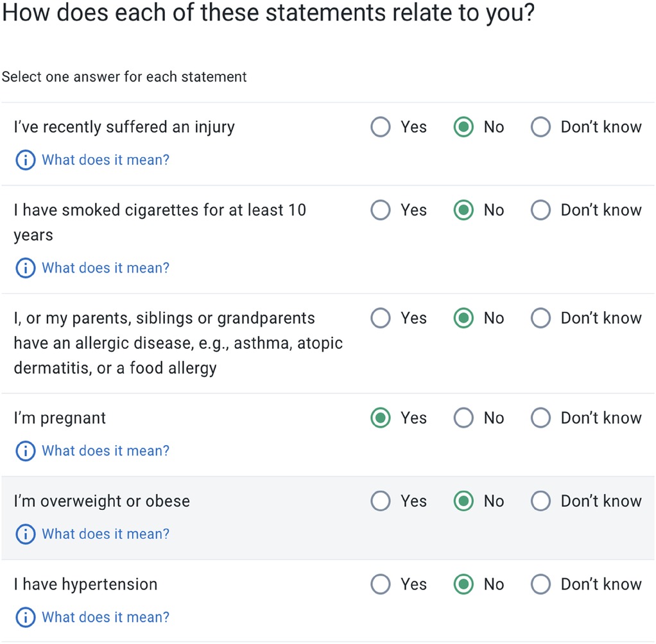Click info icon under I have hypertension
This screenshot has height=644, width=656.
26,618
